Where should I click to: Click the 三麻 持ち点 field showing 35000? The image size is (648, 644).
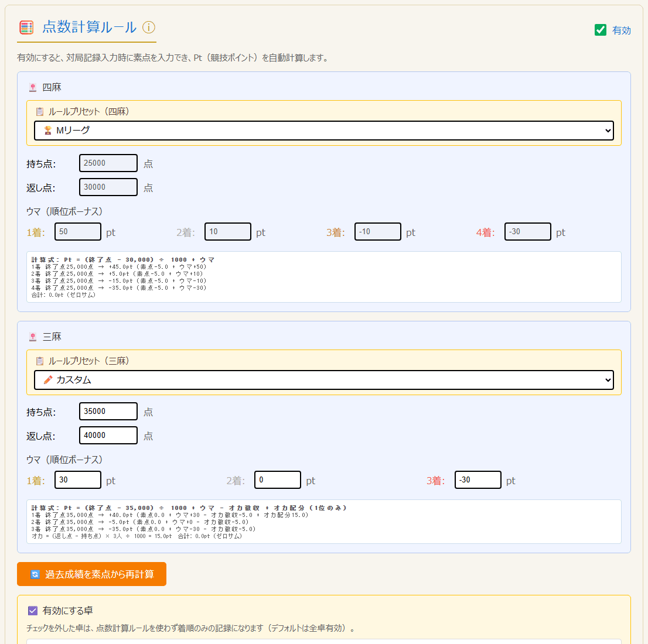108,412
